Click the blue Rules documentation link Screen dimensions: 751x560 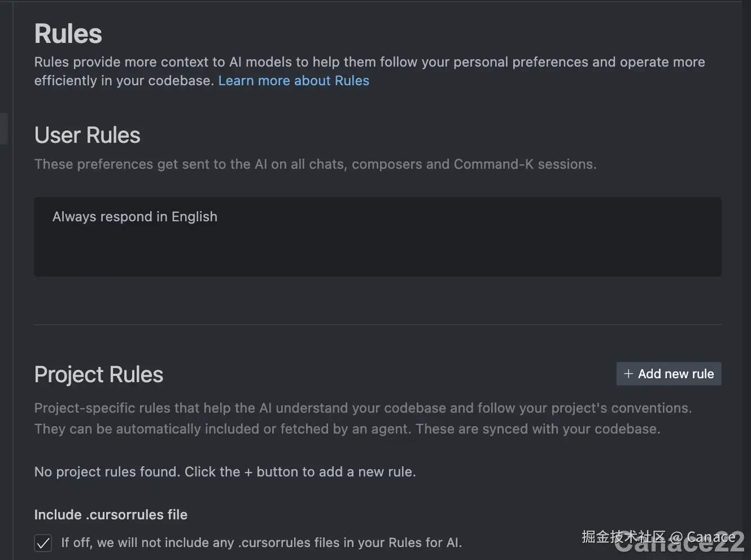(294, 81)
